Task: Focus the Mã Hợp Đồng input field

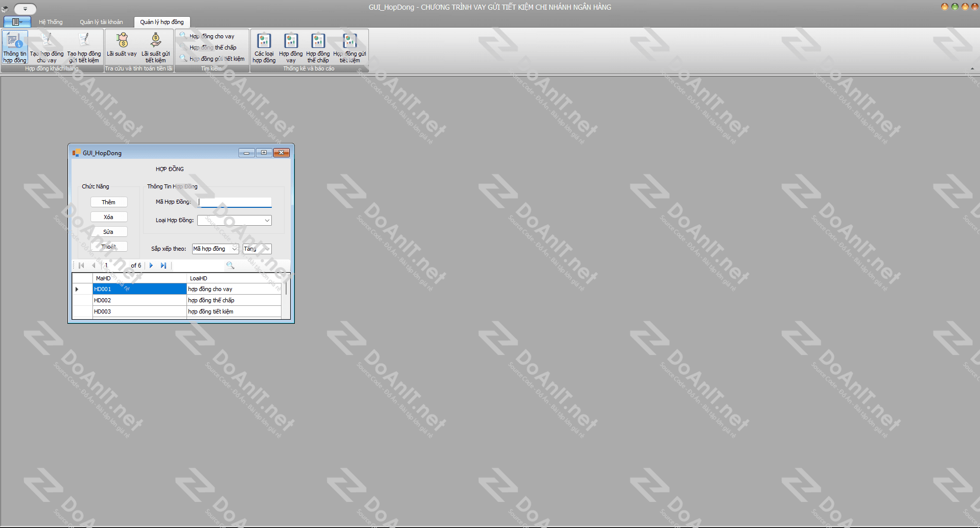Action: tap(235, 202)
